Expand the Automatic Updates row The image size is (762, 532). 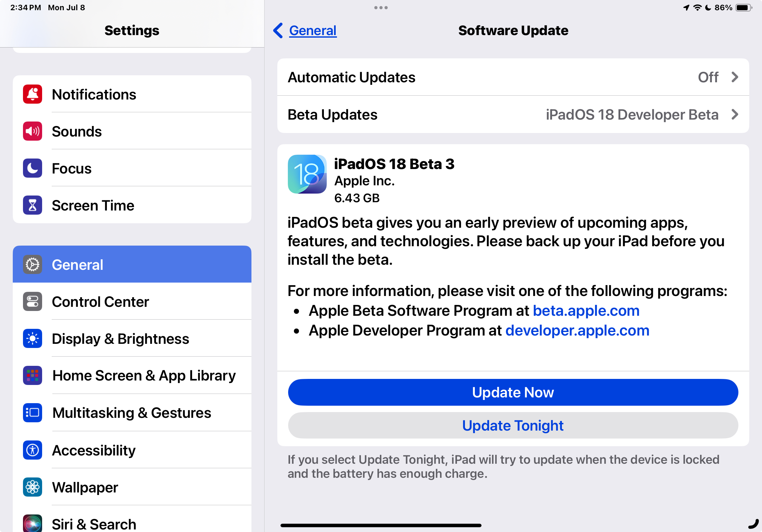click(735, 77)
